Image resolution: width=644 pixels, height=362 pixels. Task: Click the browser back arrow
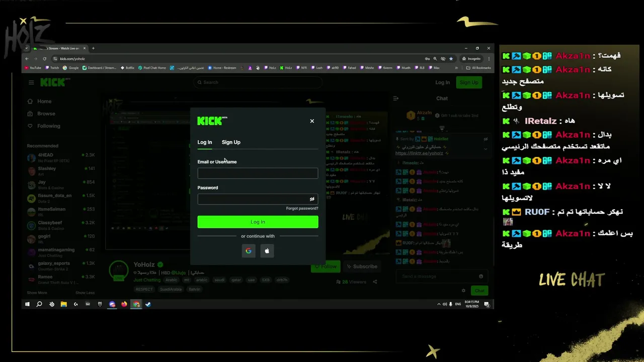pyautogui.click(x=27, y=59)
